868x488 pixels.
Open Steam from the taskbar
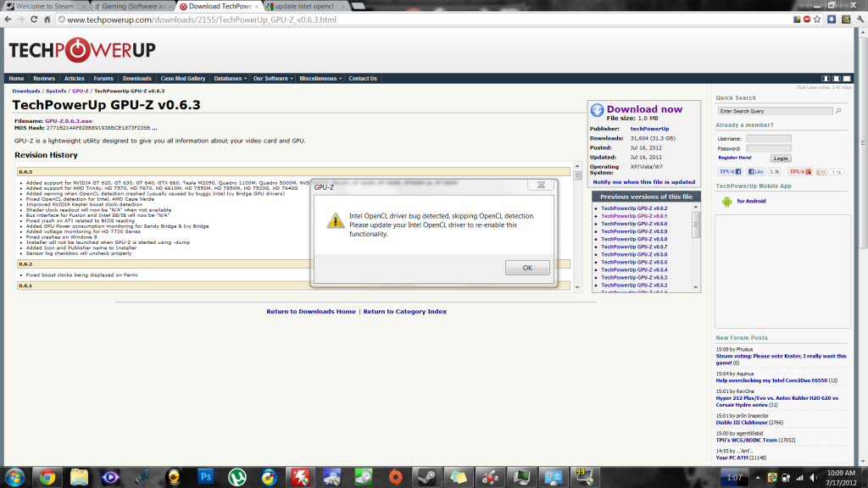click(427, 477)
